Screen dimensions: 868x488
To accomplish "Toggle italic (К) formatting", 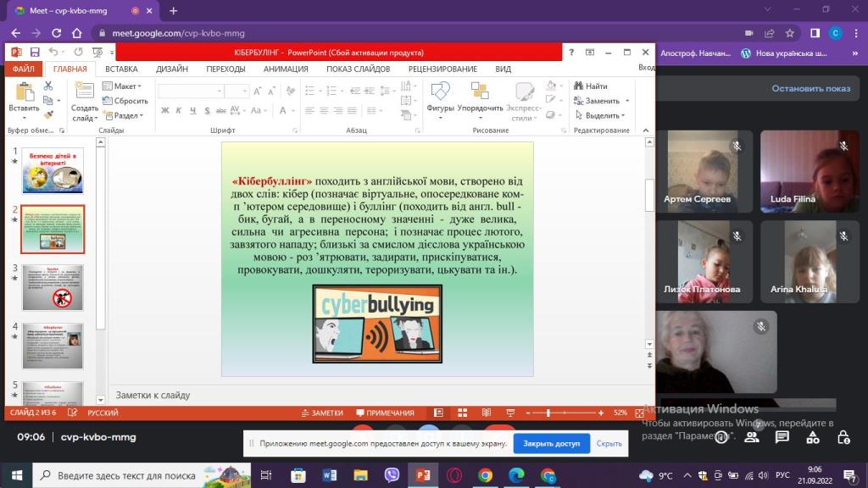I will pos(179,111).
